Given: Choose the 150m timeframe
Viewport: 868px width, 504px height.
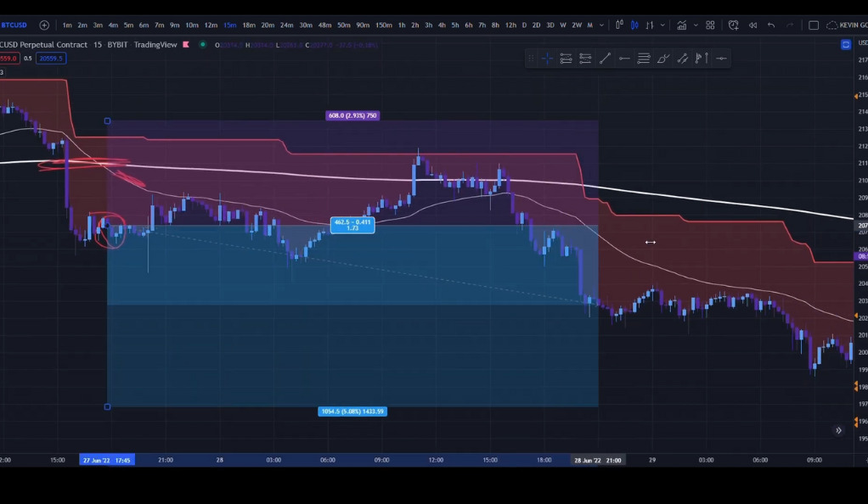Looking at the screenshot, I should [x=384, y=25].
